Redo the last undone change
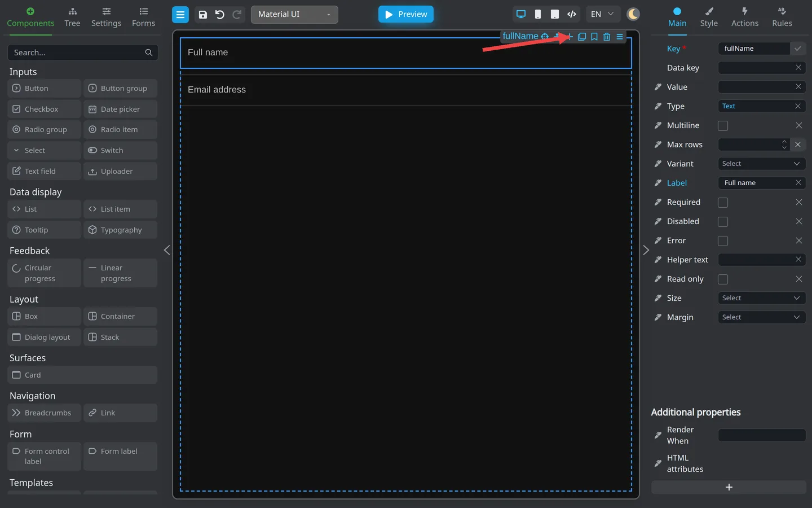 tap(237, 15)
